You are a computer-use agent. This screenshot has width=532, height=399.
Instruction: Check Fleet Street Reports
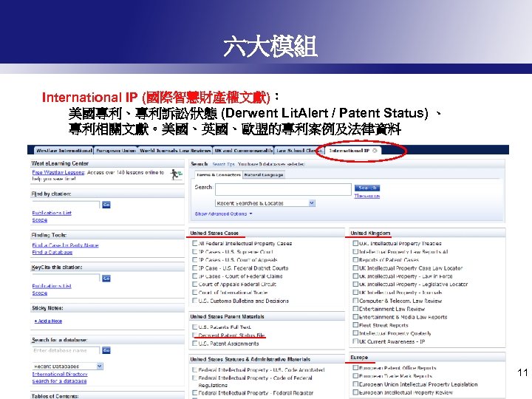pyautogui.click(x=355, y=325)
